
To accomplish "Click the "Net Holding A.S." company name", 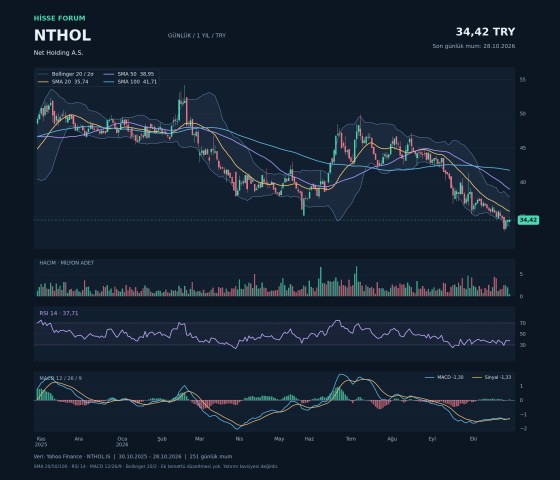I will (x=58, y=53).
